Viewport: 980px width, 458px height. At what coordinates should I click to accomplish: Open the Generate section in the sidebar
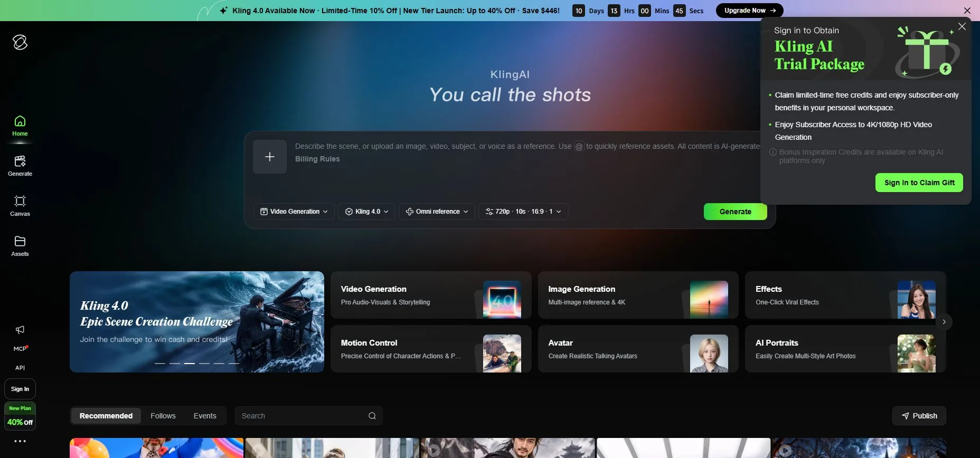click(20, 166)
